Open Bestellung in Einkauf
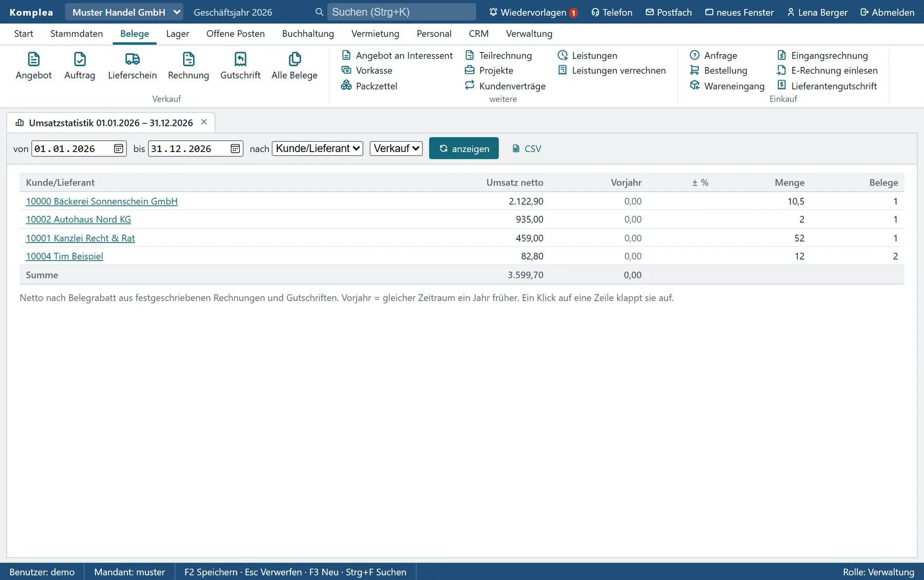This screenshot has height=580, width=924. (x=719, y=70)
